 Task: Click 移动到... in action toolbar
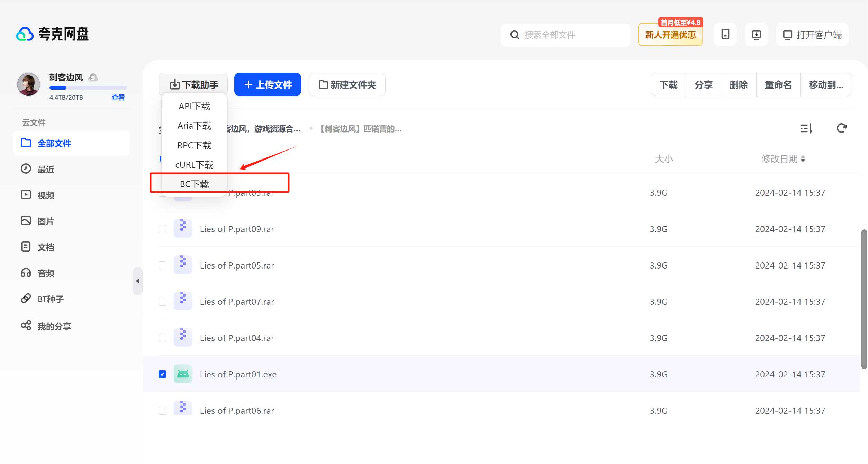click(826, 85)
